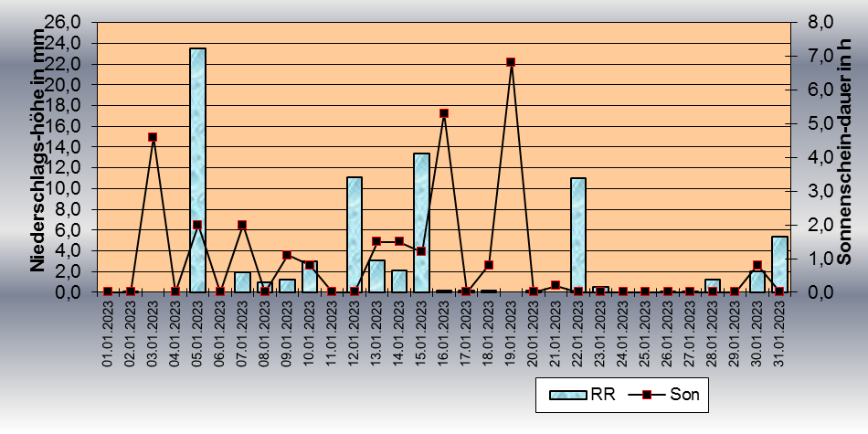The width and height of the screenshot is (868, 434).
Task: Select the sunshine peak point on 19.01.2023
Action: 511,62
